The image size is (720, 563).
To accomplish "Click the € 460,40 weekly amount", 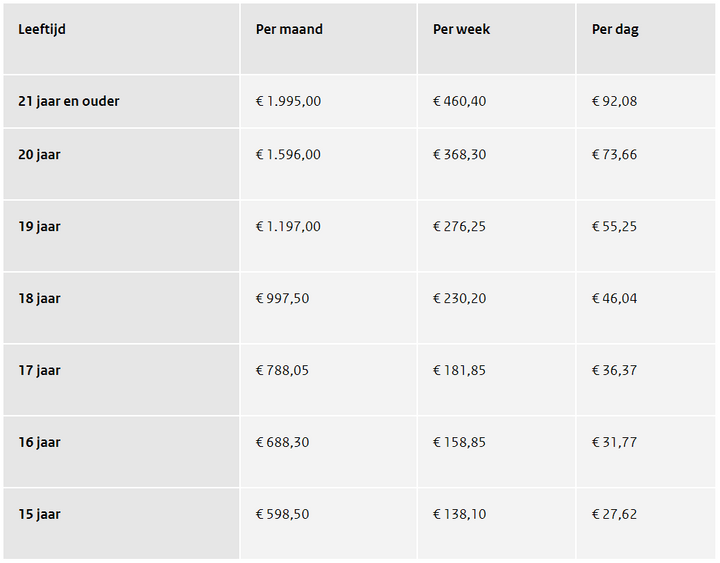I will tap(459, 101).
